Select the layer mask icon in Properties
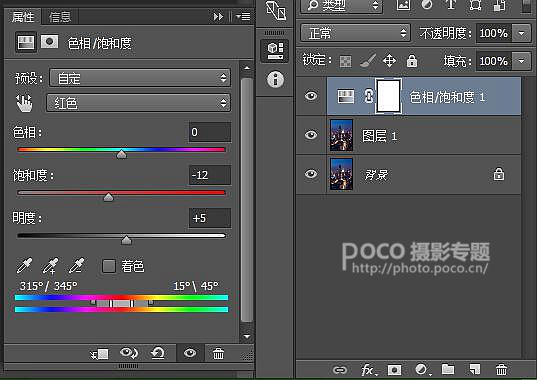Viewport: 537px width, 380px height. pos(49,42)
